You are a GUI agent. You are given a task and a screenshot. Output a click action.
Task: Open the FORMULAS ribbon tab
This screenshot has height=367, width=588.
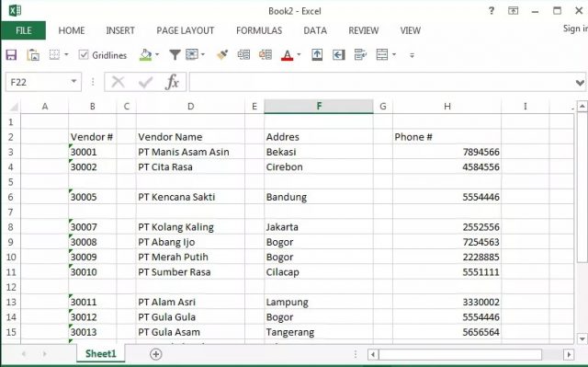259,30
